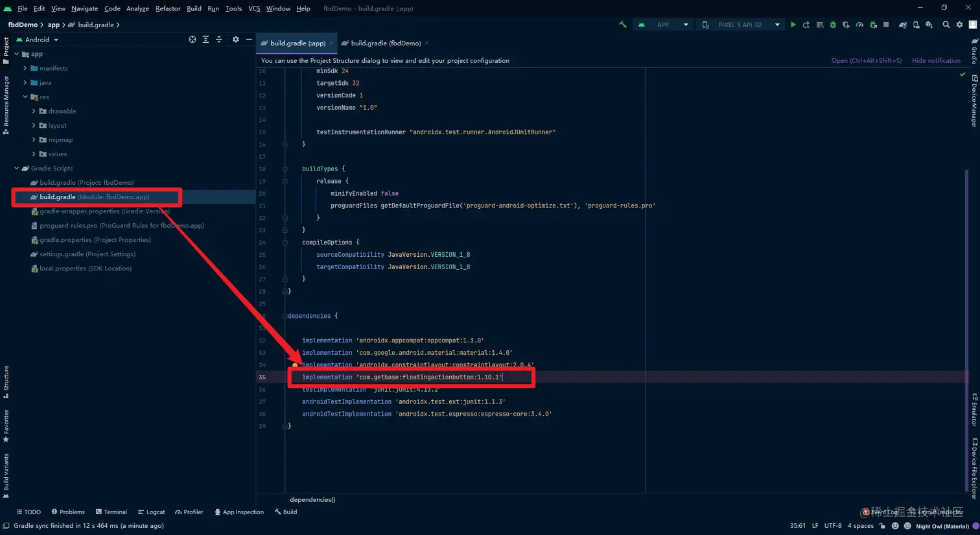Click the user account avatar icon
This screenshot has height=535, width=980.
[973, 25]
